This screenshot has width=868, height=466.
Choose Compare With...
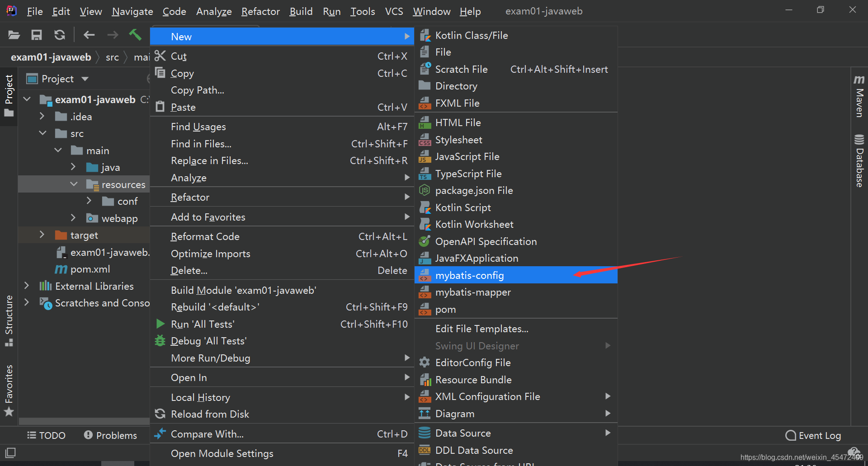click(282, 434)
